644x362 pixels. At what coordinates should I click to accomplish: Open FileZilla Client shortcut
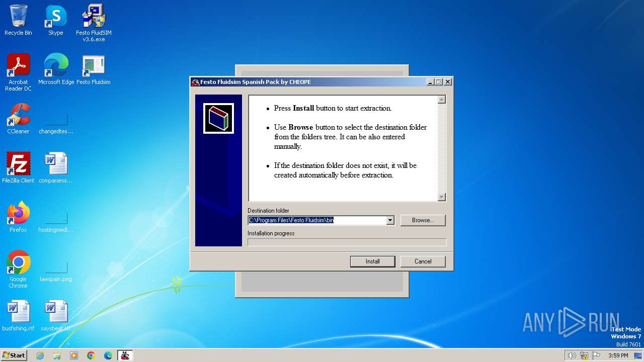18,168
